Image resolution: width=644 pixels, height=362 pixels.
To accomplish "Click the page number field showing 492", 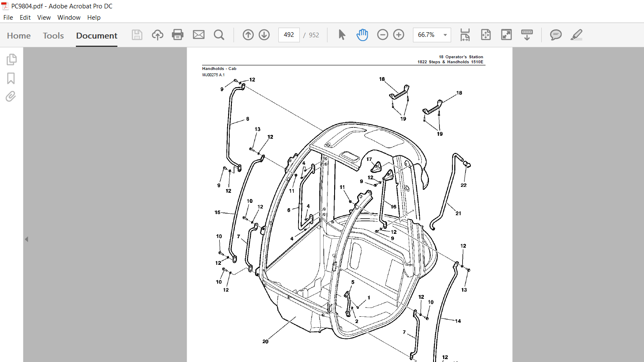I will (x=289, y=35).
